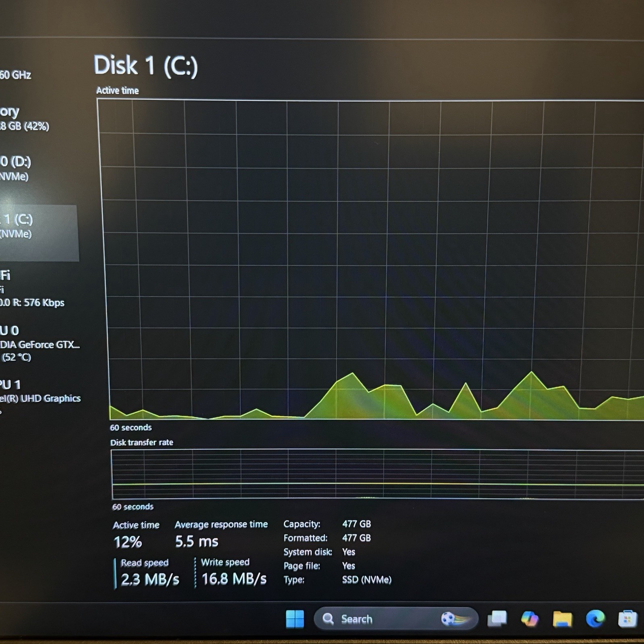
Task: Click the Disk transfer rate graph
Action: (378, 474)
